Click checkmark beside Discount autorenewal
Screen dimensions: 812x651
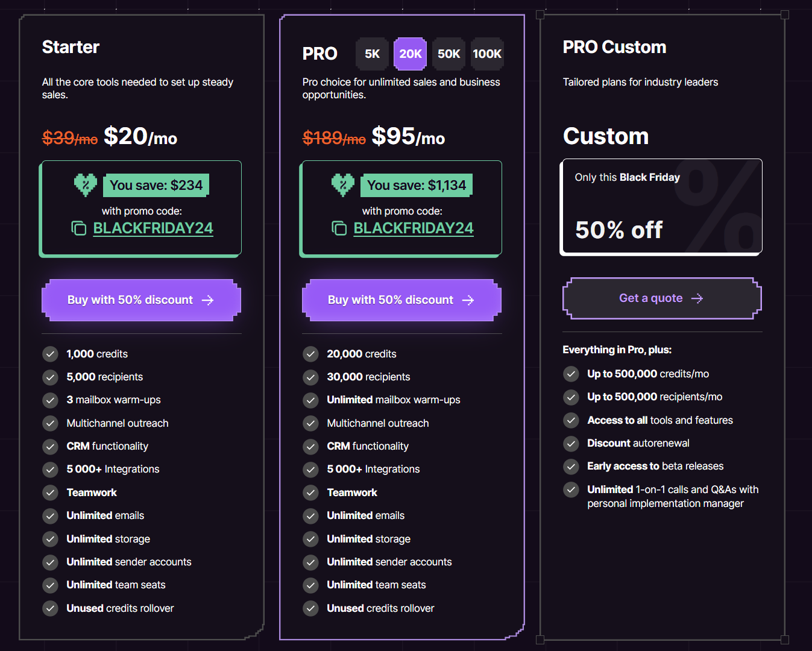[571, 444]
